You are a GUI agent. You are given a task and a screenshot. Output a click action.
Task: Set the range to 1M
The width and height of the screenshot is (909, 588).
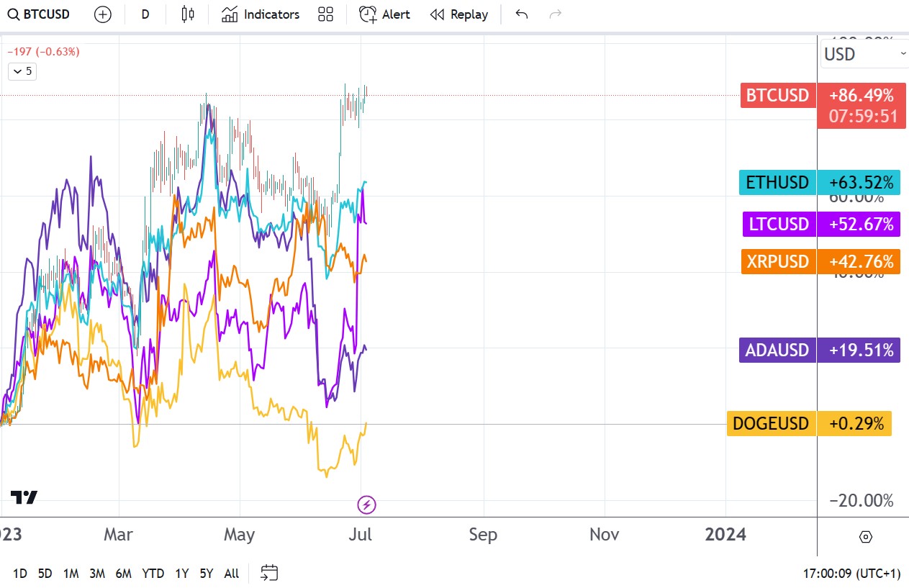(x=71, y=574)
